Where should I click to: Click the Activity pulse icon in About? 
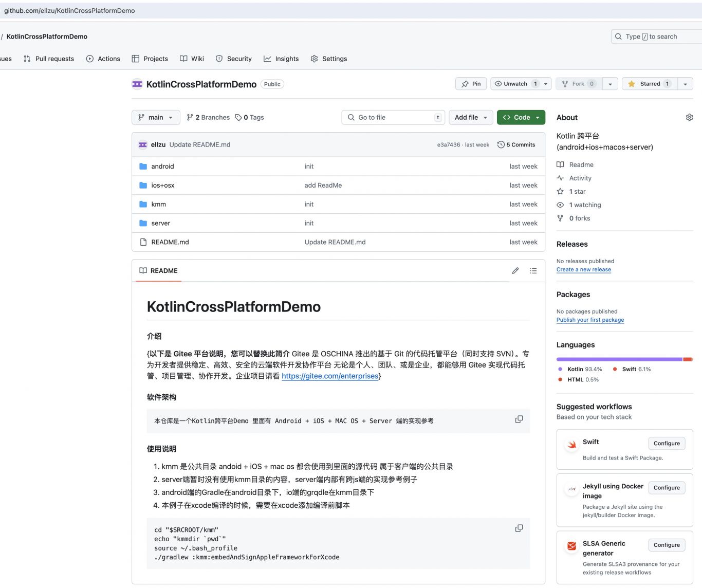560,178
